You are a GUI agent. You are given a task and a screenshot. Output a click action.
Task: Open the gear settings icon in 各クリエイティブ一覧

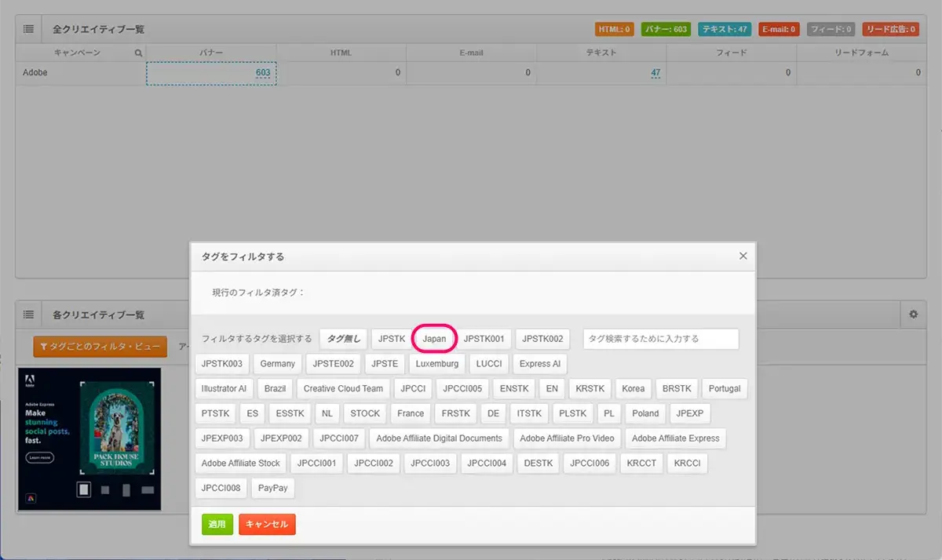[x=913, y=315]
